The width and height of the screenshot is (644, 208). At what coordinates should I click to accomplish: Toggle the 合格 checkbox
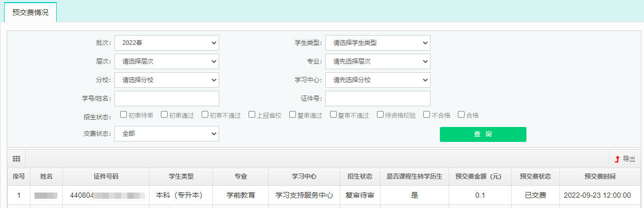tap(461, 115)
